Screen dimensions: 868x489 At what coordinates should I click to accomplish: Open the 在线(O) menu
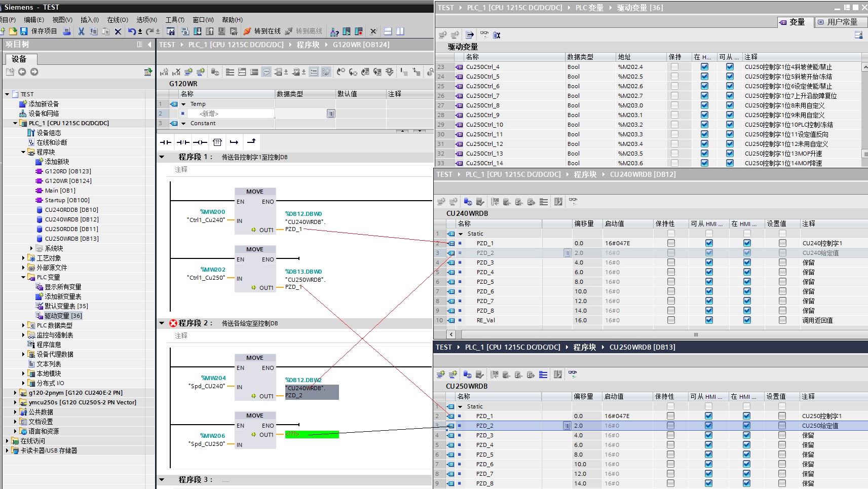pyautogui.click(x=118, y=20)
